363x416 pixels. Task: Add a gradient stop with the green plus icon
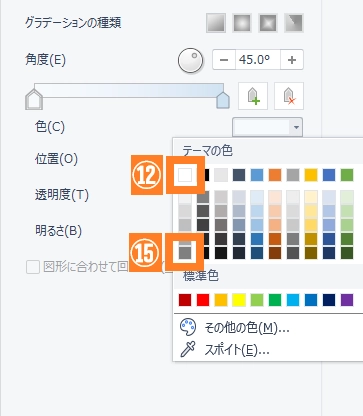[x=253, y=96]
